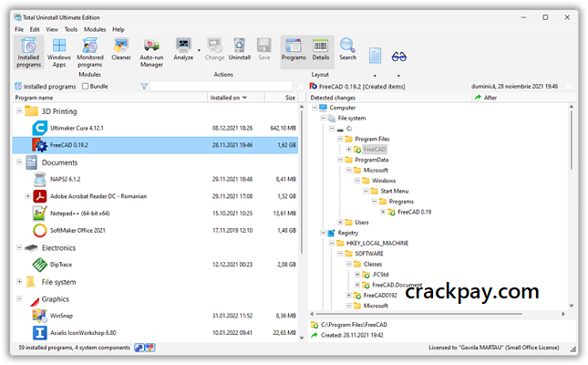588x365 pixels.
Task: Click the left status bar icon
Action: pos(139,348)
